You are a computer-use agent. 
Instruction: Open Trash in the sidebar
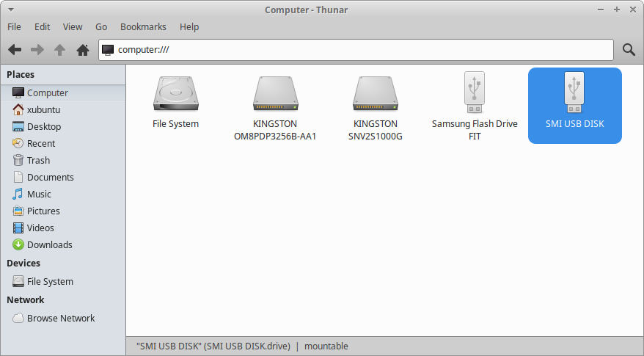(38, 160)
